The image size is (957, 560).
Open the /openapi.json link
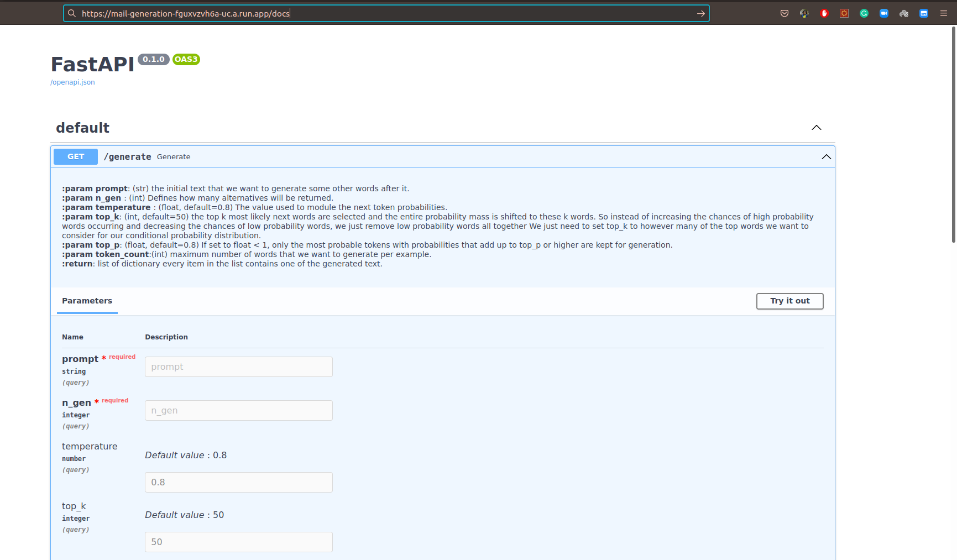(x=72, y=82)
